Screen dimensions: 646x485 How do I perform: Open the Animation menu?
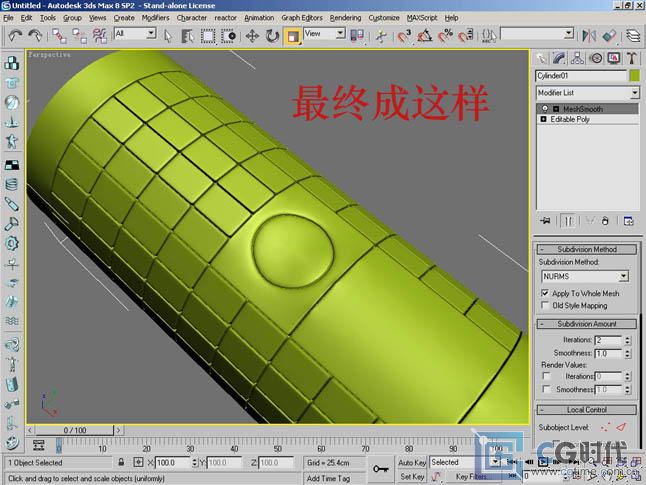pos(259,18)
